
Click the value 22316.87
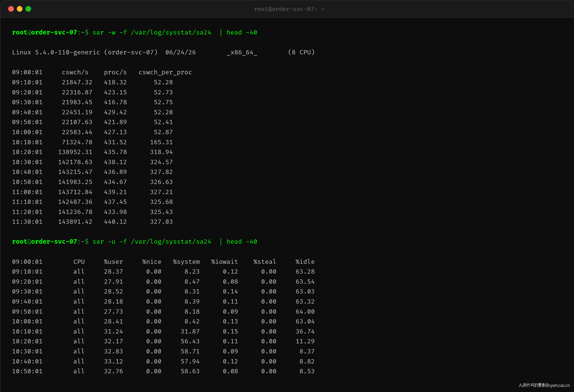[x=77, y=92]
